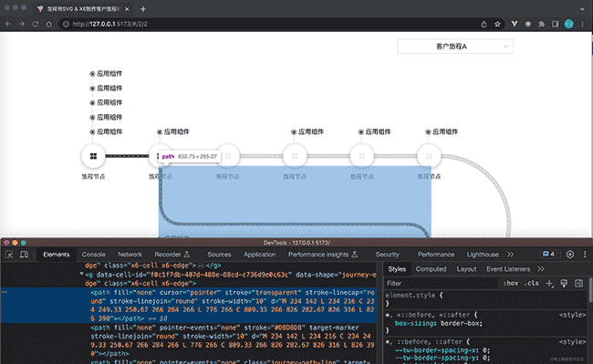Screen dimensions: 593x364
Task: Toggle the DevTools device toolbar
Action: 24,255
